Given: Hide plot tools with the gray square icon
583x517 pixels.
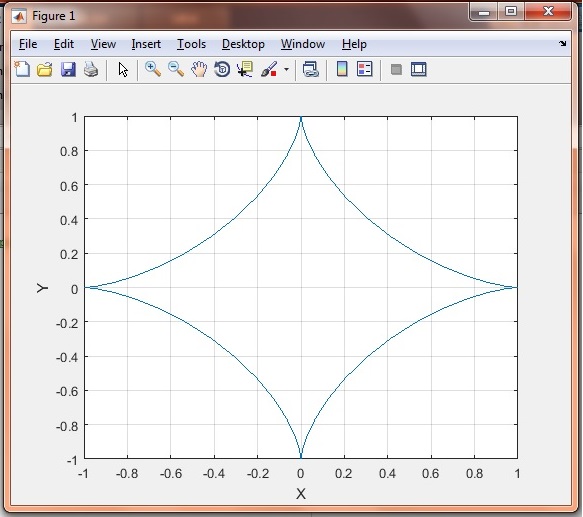Looking at the screenshot, I should point(396,70).
